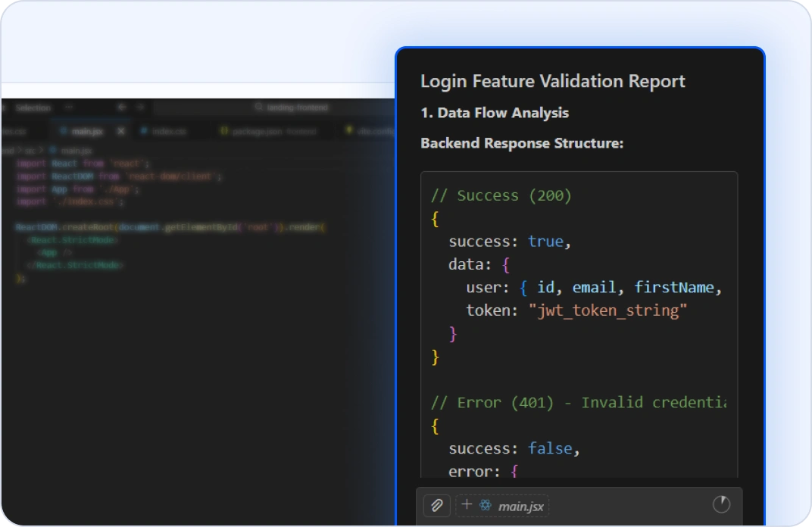Image resolution: width=812 pixels, height=527 pixels.
Task: Click the yellow icon on the package.json tab
Action: [225, 131]
